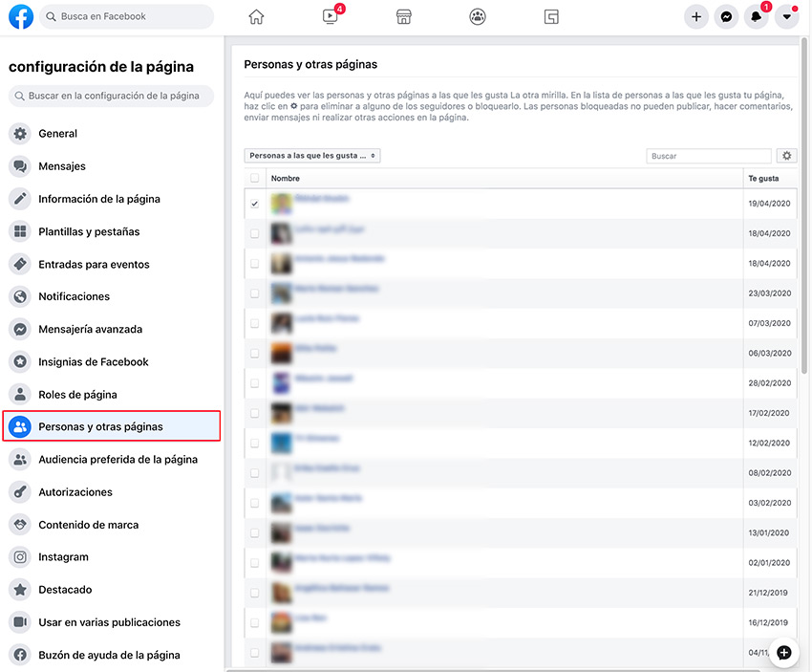Check notifications via the bell icon
This screenshot has width=812, height=672.
click(x=756, y=16)
